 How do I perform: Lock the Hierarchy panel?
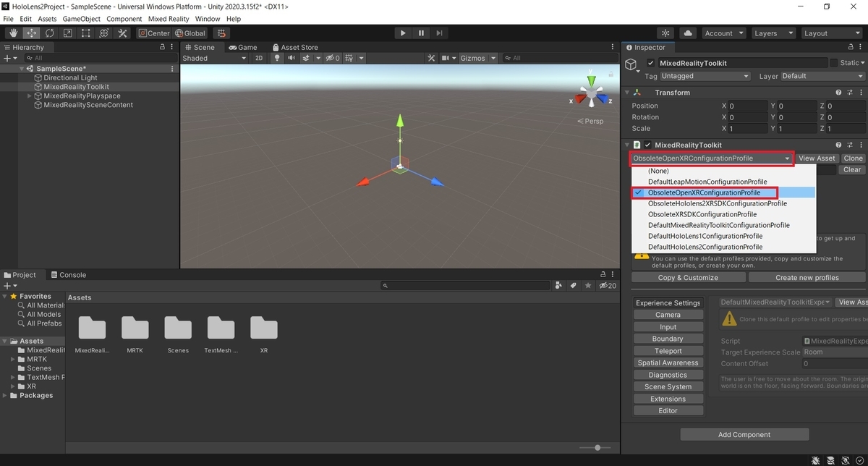(163, 47)
